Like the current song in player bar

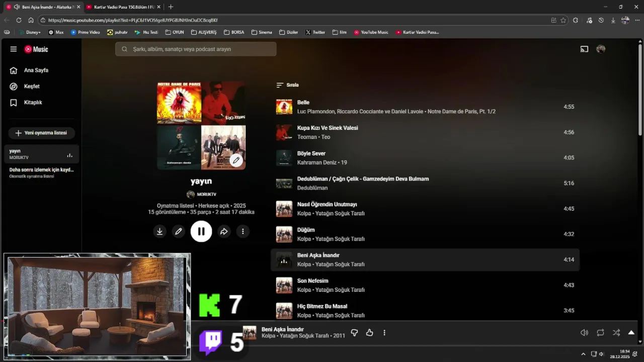pyautogui.click(x=370, y=333)
